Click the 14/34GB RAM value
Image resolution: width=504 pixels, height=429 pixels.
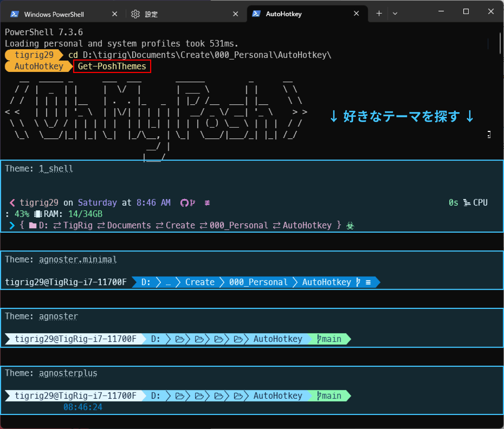point(85,214)
